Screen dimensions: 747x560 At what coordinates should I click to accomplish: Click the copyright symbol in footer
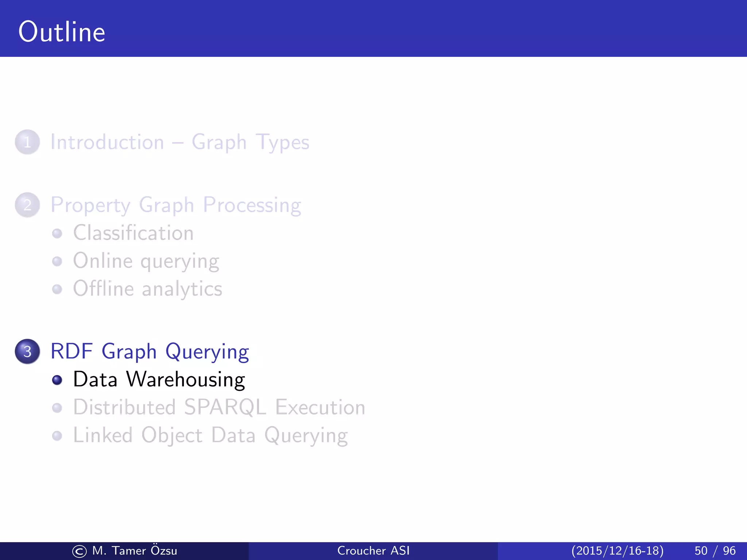coord(80,552)
